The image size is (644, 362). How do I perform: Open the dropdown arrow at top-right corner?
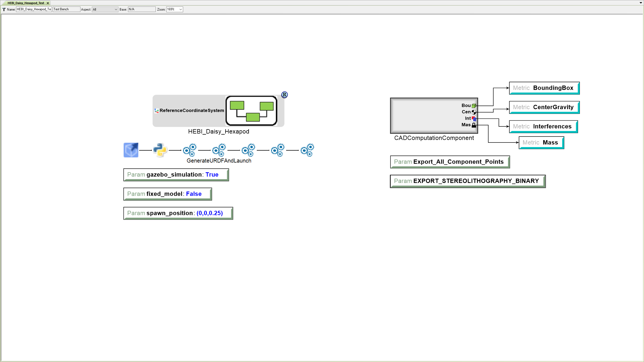click(x=641, y=3)
